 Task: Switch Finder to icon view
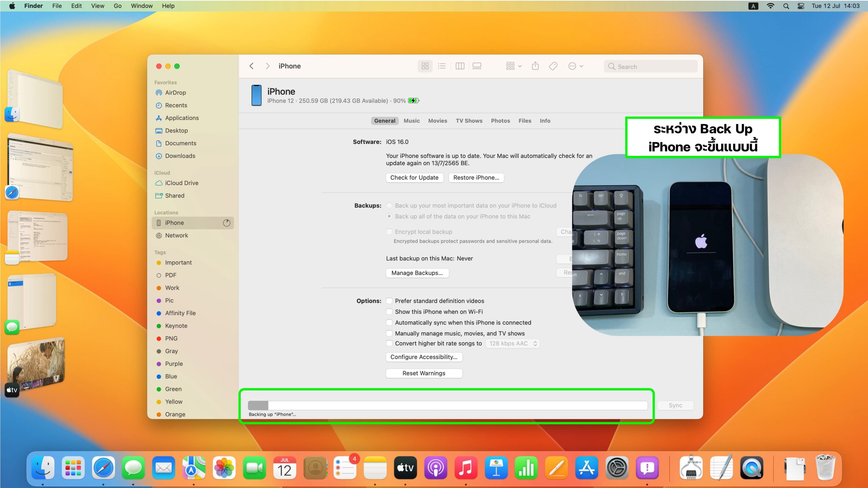pyautogui.click(x=425, y=66)
